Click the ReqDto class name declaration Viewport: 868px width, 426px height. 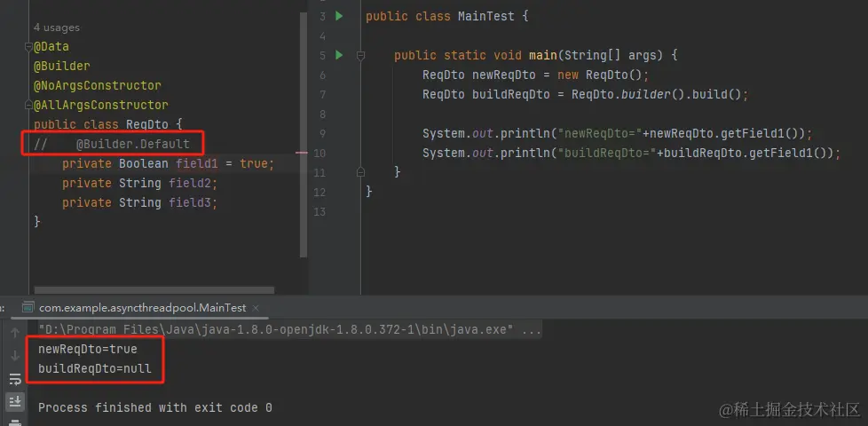[146, 124]
